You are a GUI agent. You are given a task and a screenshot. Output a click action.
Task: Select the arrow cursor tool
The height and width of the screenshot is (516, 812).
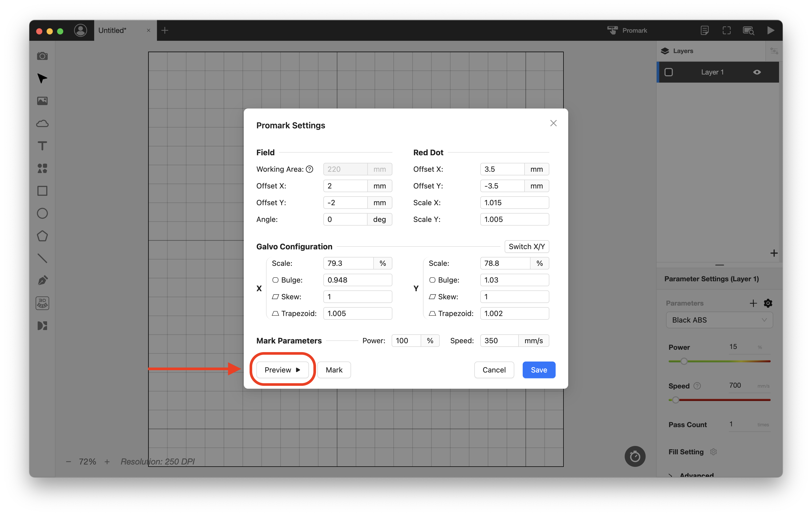pyautogui.click(x=42, y=78)
